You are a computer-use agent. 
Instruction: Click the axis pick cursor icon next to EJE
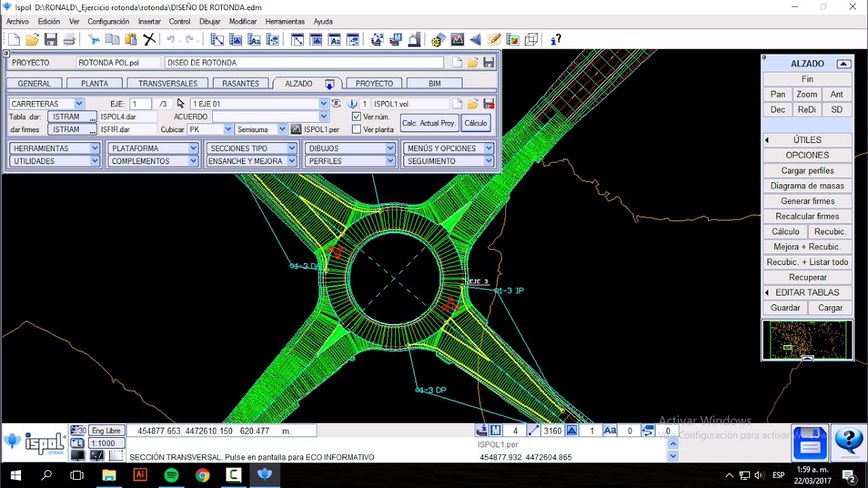pos(181,104)
